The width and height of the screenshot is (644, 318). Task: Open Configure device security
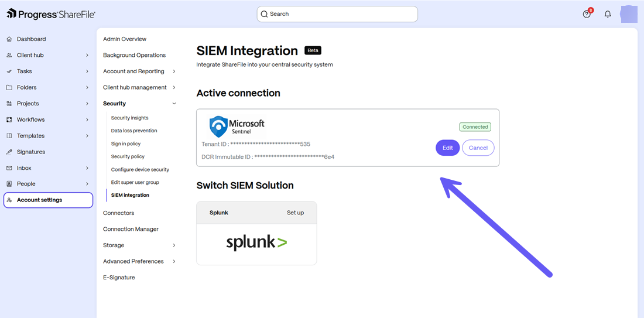click(140, 169)
